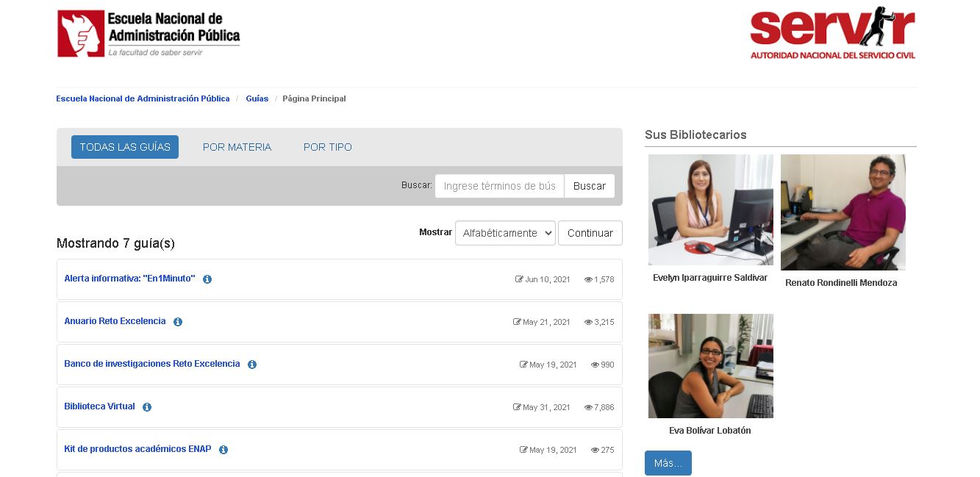Open the Anuario Reto Excelencia guide
Screen dimensions: 980x477
click(x=115, y=321)
